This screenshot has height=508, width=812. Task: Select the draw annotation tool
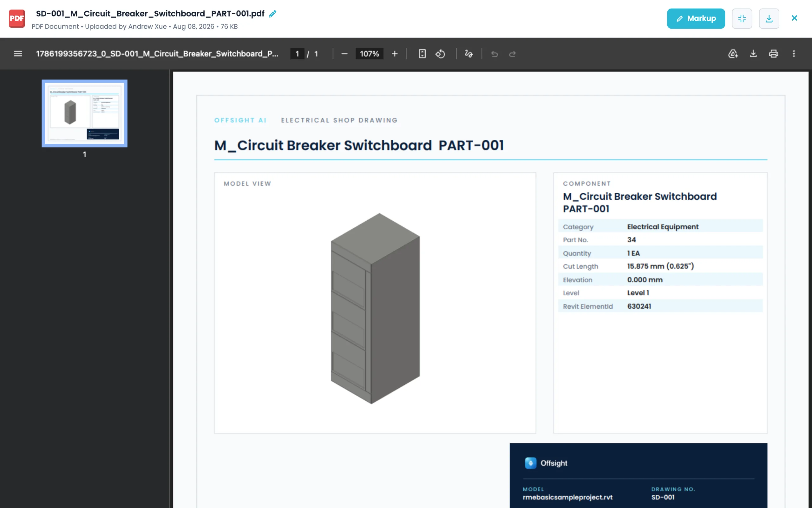pos(469,54)
